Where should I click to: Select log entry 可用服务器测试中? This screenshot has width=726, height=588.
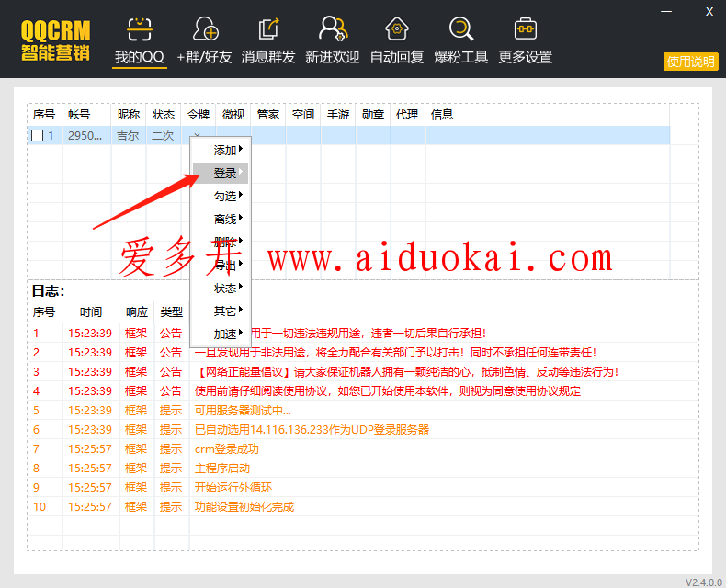tap(363, 410)
